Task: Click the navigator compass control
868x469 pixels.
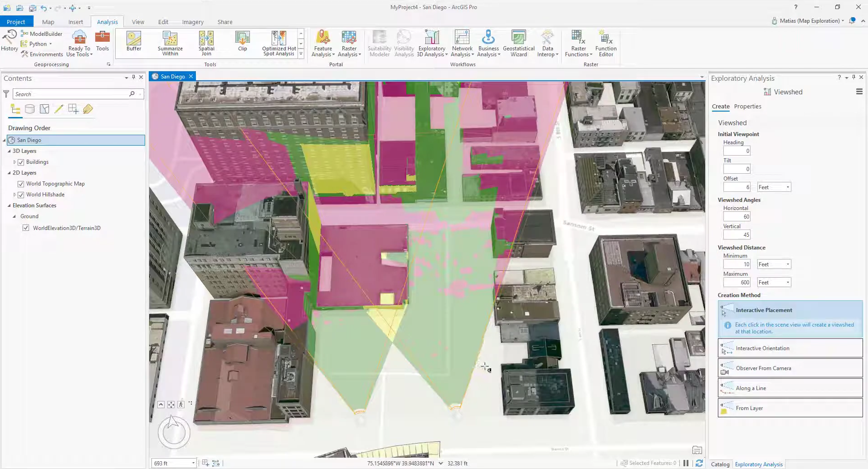Action: pyautogui.click(x=174, y=432)
